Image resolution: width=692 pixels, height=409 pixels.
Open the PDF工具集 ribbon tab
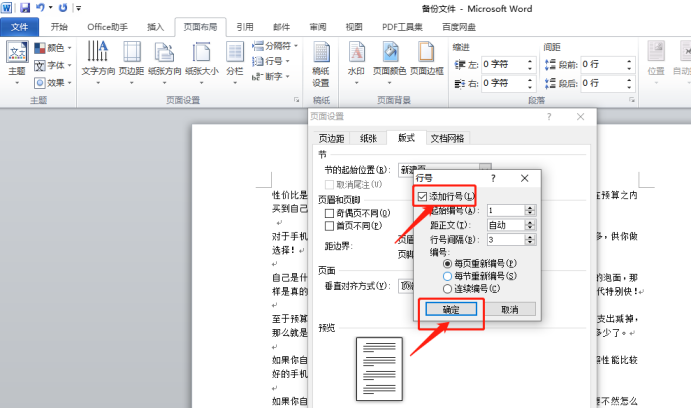coord(402,27)
